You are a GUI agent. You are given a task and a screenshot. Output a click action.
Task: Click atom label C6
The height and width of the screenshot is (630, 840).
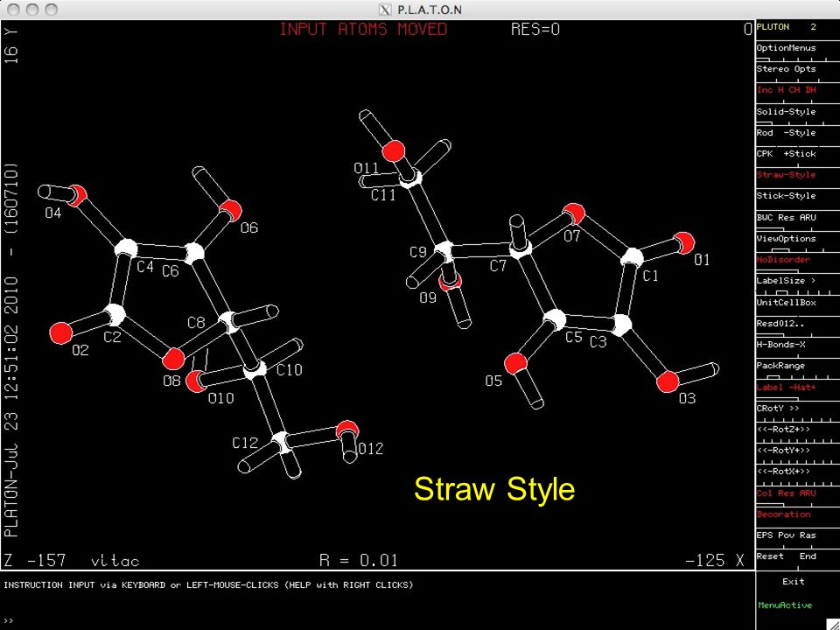171,271
